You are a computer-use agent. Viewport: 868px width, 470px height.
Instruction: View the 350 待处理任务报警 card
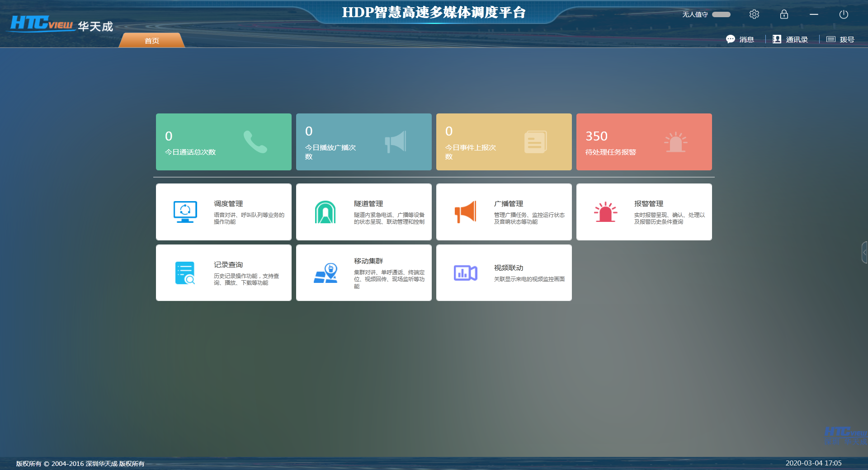point(644,142)
